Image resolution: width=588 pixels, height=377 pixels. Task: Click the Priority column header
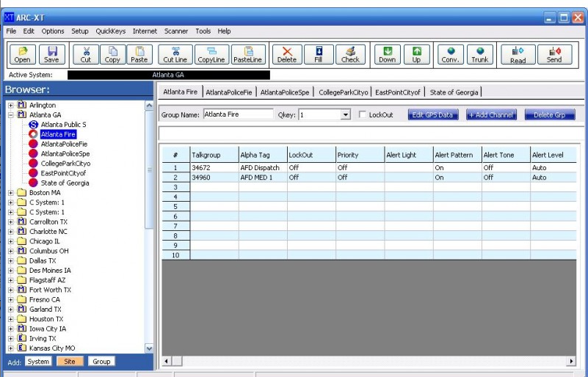[x=360, y=155]
